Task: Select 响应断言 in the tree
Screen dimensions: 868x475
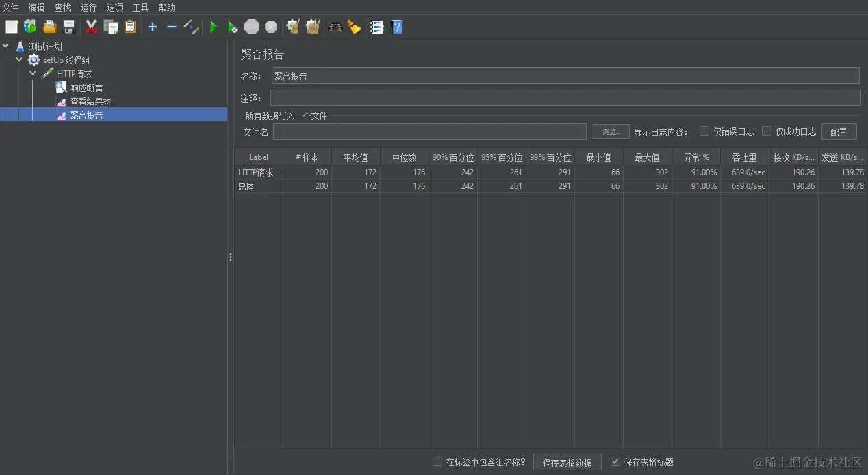Action: (x=86, y=88)
